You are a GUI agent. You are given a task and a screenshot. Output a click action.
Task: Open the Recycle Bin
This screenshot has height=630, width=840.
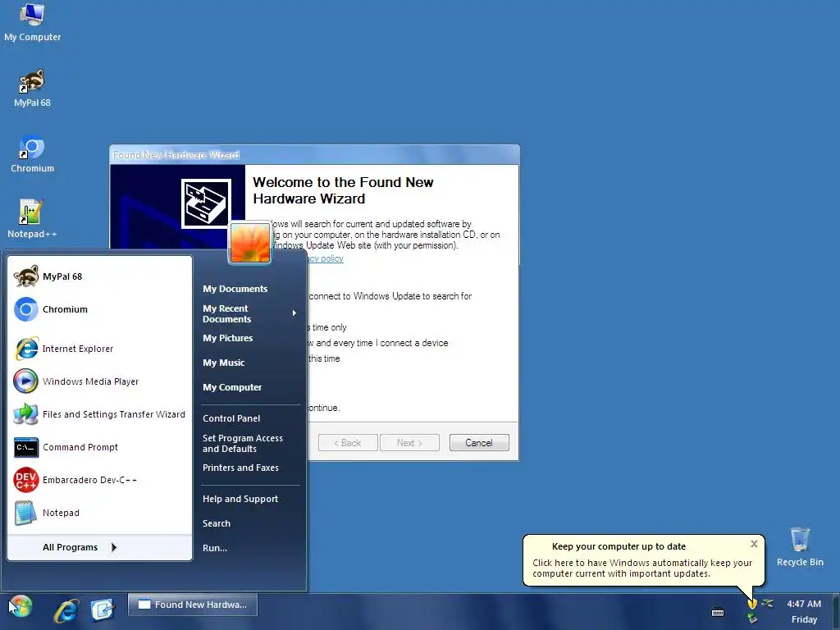click(x=800, y=547)
